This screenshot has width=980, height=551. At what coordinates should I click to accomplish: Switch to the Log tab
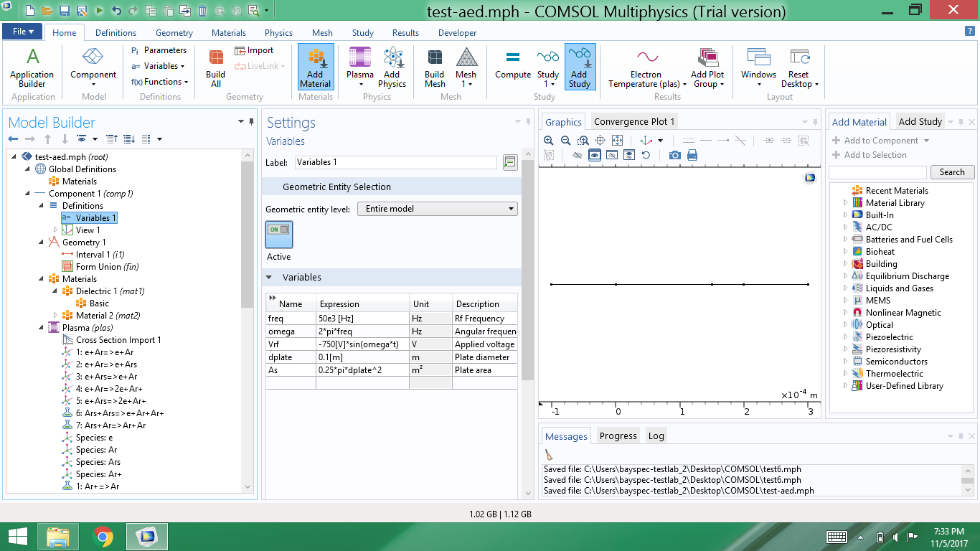coord(656,436)
